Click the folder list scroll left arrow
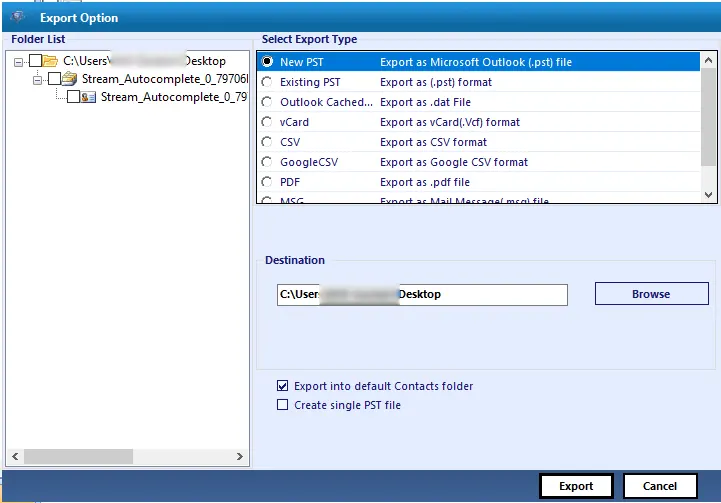 coord(15,456)
